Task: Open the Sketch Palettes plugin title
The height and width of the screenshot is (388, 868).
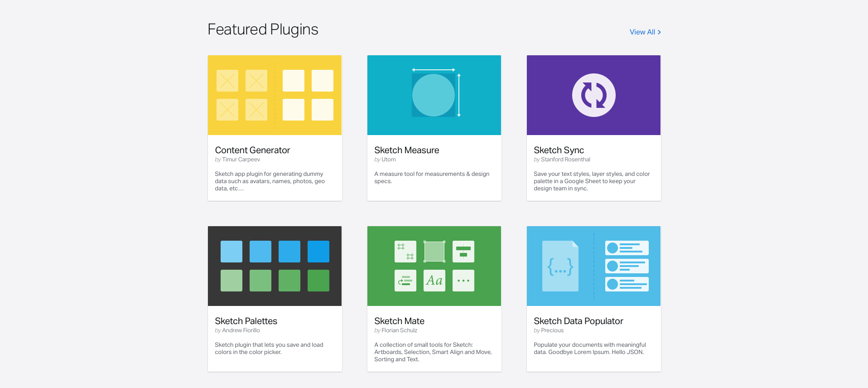Action: 246,321
